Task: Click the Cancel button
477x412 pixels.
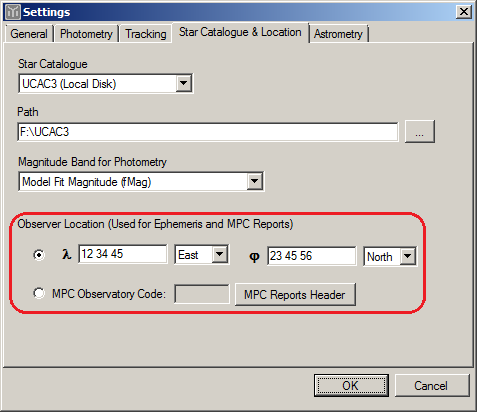Action: (x=431, y=385)
